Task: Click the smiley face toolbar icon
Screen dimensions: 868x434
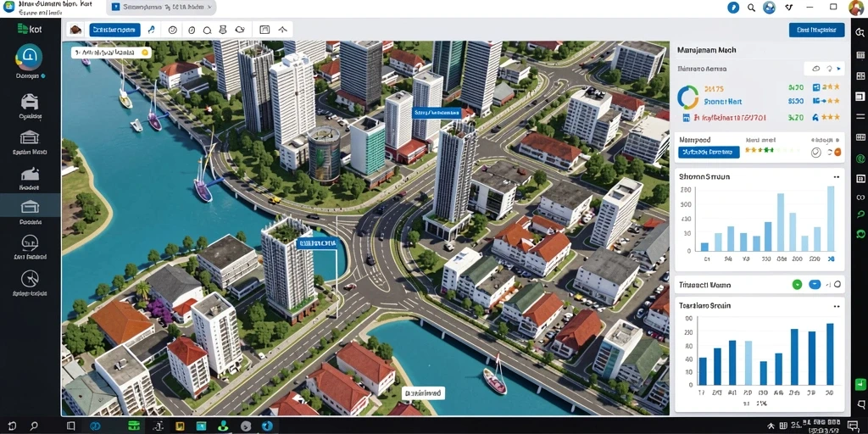Action: pos(172,30)
